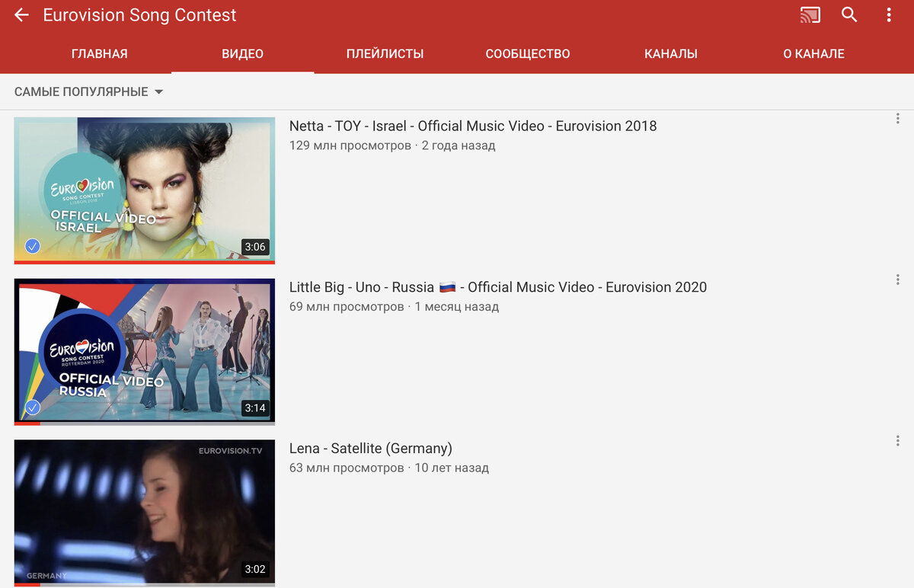Play the Lena Germany performance thumbnail
914x588 pixels.
coord(145,512)
